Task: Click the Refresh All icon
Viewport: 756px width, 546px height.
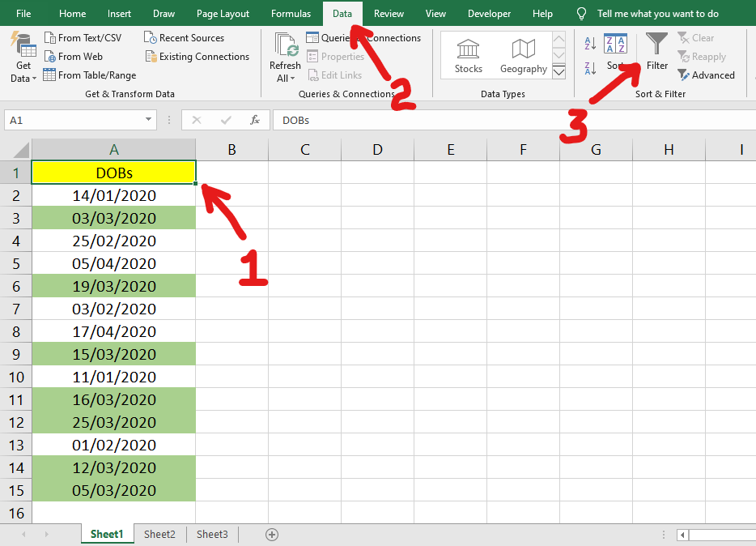Action: [286, 45]
